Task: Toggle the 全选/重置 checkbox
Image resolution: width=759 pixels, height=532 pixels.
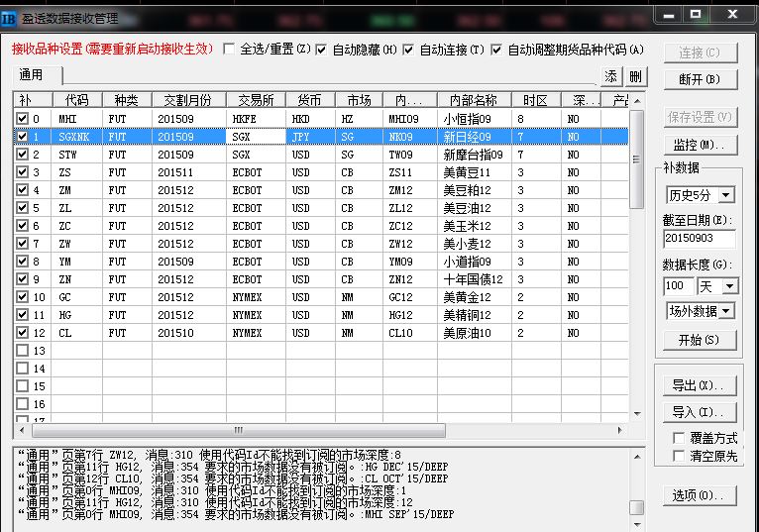Action: click(230, 50)
